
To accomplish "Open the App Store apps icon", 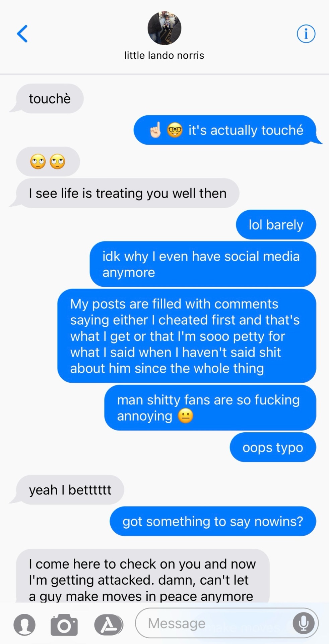I will [108, 625].
